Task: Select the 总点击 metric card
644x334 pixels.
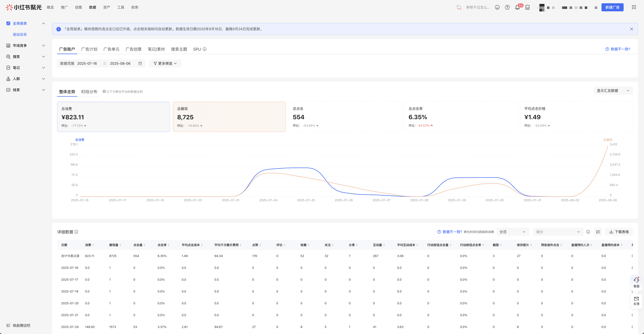Action: click(x=345, y=117)
